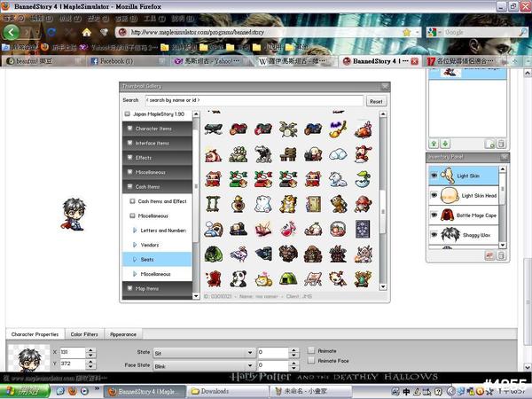Toggle visibility of Battle Mage Cape

coord(434,215)
